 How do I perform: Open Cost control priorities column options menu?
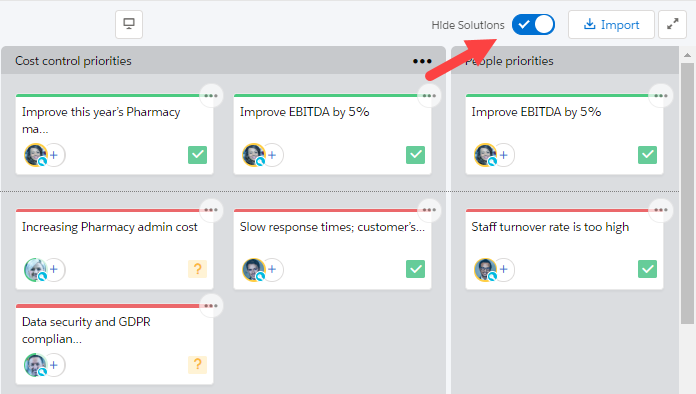[x=422, y=61]
